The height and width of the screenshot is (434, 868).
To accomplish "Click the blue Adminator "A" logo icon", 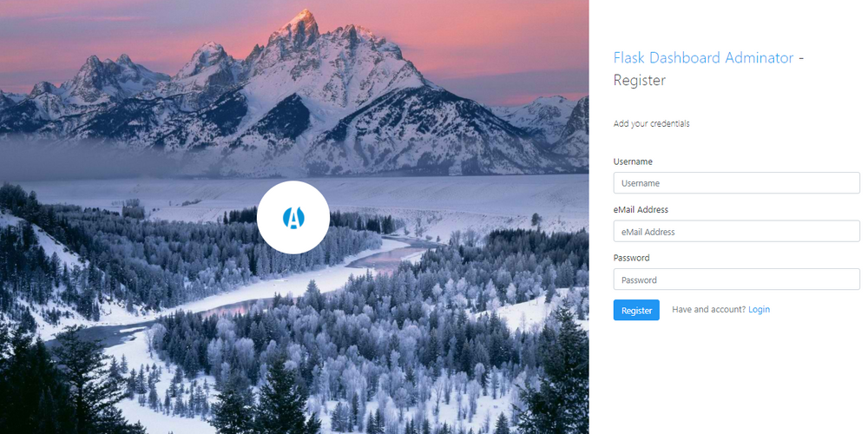I will click(x=293, y=218).
